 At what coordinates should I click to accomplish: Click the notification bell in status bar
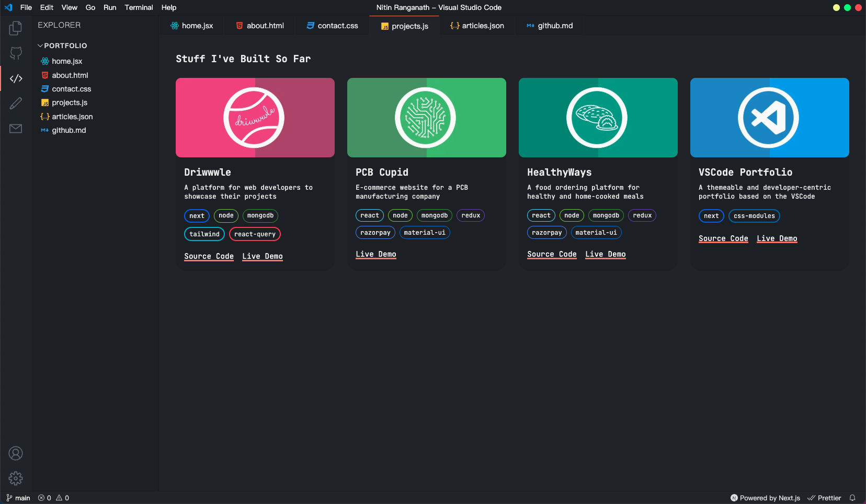pos(852,498)
